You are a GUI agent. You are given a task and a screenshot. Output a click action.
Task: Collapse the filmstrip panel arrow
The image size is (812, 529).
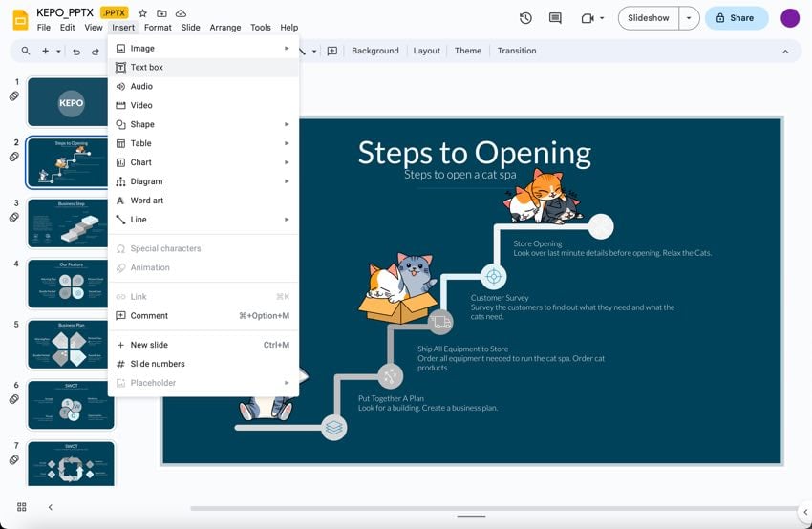point(51,507)
